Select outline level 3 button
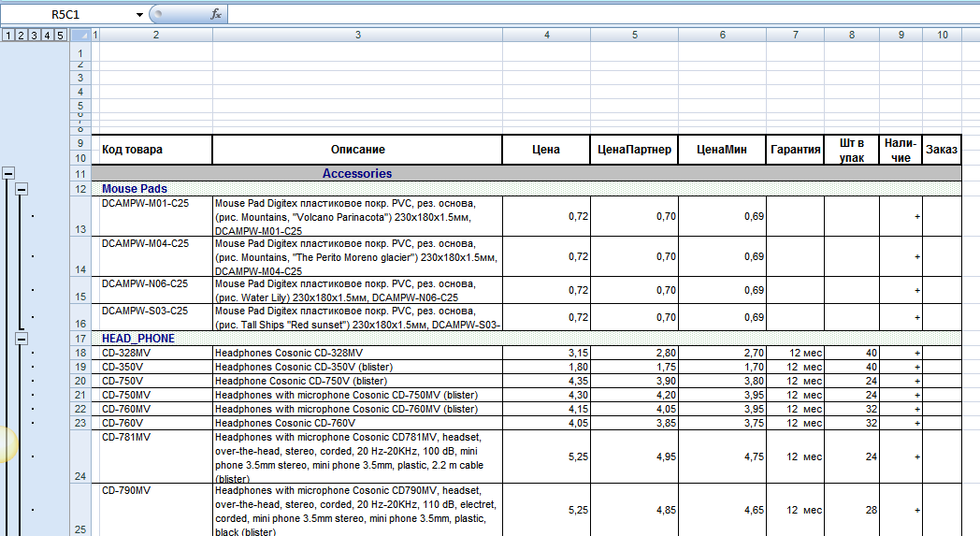 coord(35,35)
